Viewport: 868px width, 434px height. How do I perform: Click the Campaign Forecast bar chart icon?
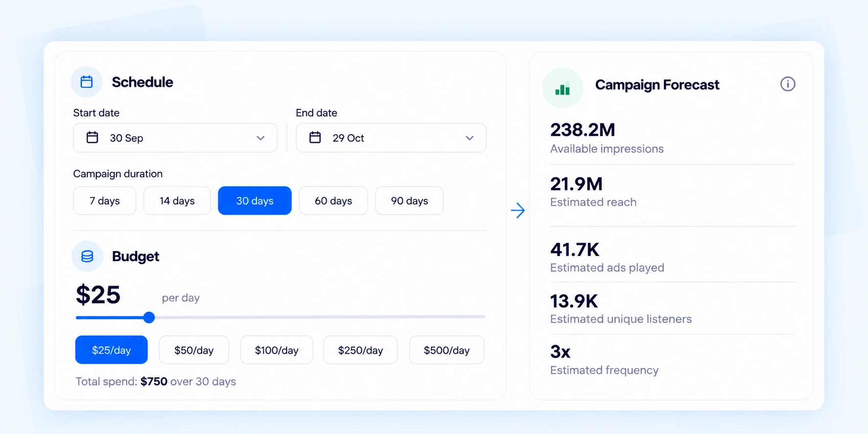click(563, 88)
